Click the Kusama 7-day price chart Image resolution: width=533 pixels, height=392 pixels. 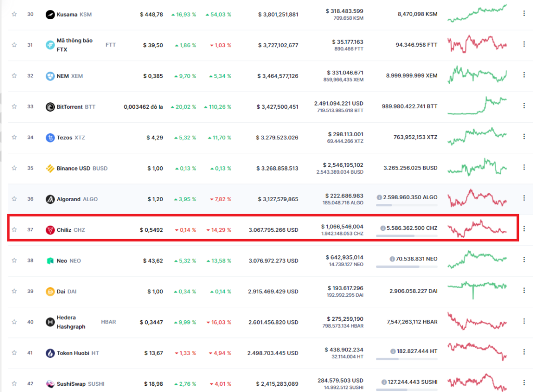tap(477, 14)
